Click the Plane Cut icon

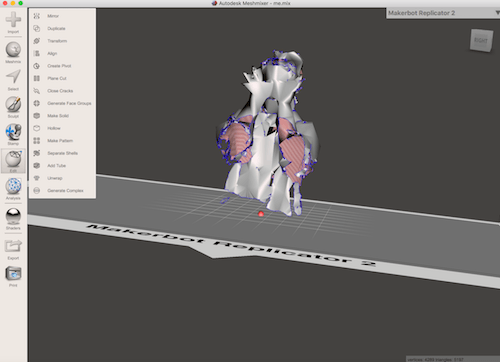(x=37, y=78)
